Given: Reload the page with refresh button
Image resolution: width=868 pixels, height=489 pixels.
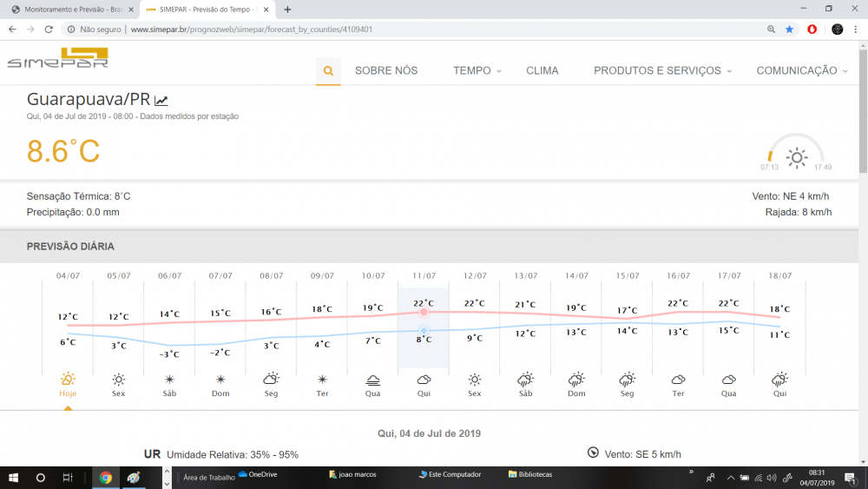Looking at the screenshot, I should point(49,29).
